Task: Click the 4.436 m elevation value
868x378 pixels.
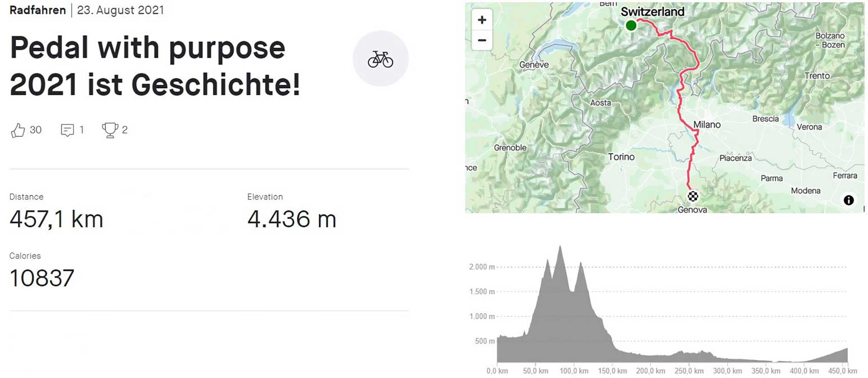Action: point(292,219)
